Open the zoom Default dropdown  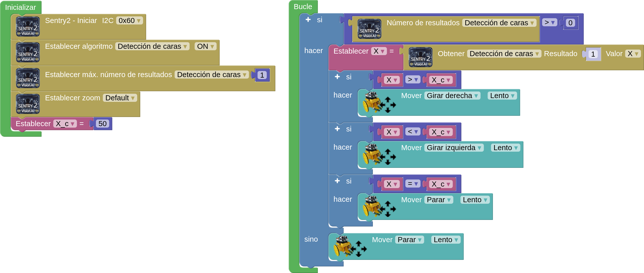pos(120,98)
